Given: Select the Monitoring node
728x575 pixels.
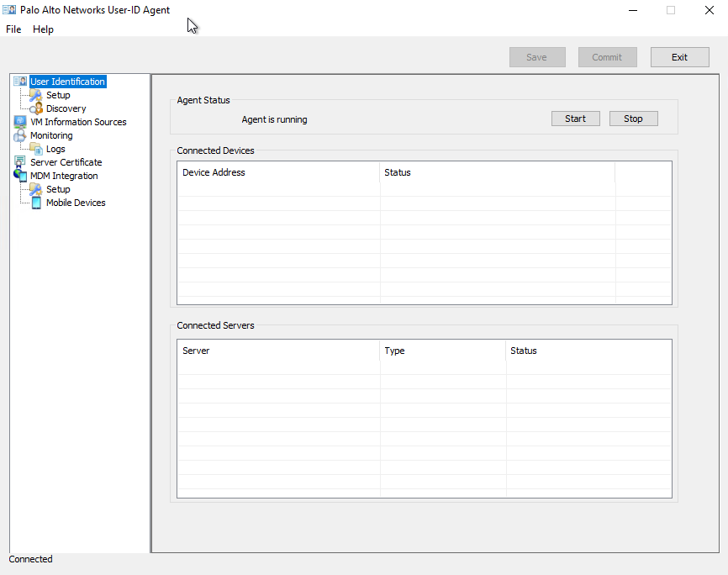Looking at the screenshot, I should click(51, 135).
